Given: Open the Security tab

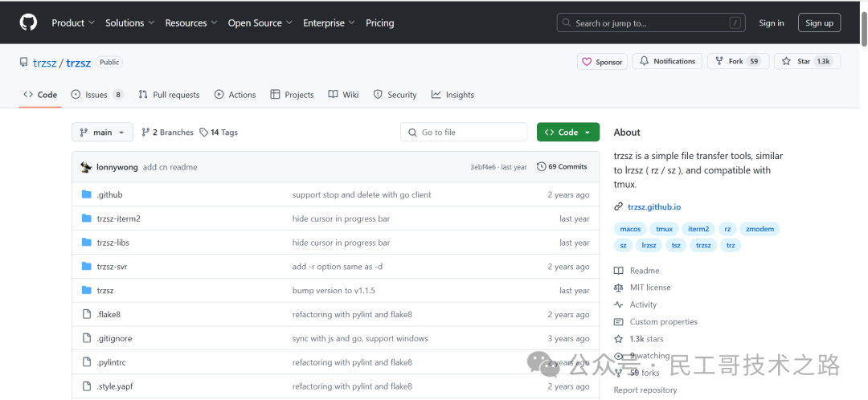Looking at the screenshot, I should click(x=395, y=95).
